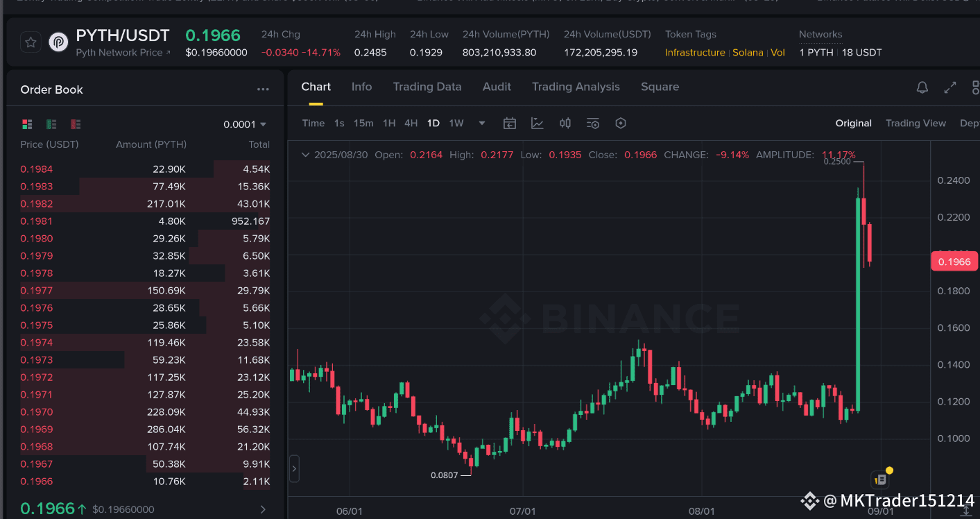Click the Pyth Network token logo
980x519 pixels.
[x=58, y=42]
